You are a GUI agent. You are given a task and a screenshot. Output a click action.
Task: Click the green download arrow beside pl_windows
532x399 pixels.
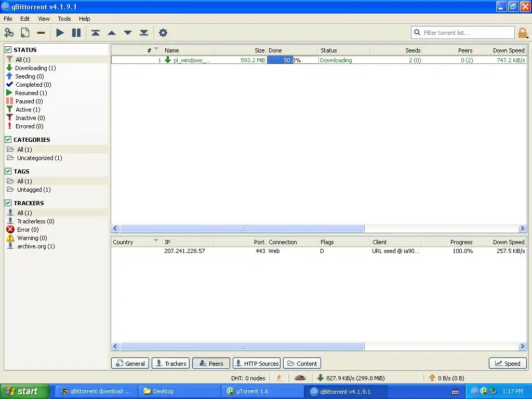pyautogui.click(x=168, y=60)
